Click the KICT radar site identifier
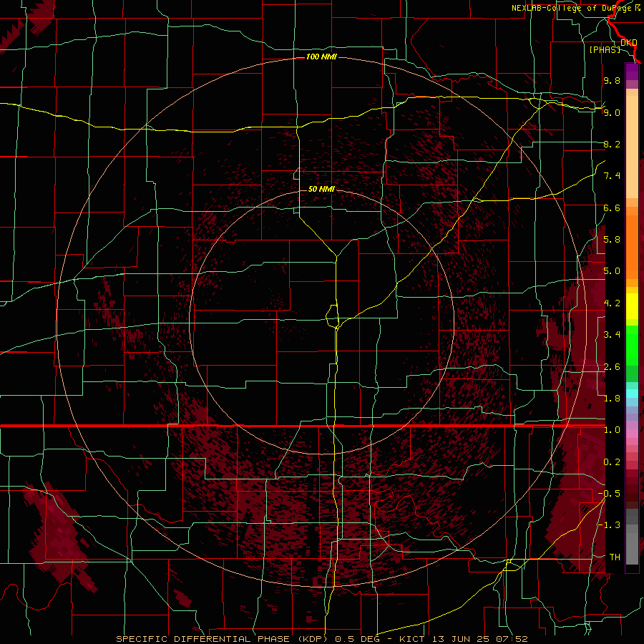 411,639
